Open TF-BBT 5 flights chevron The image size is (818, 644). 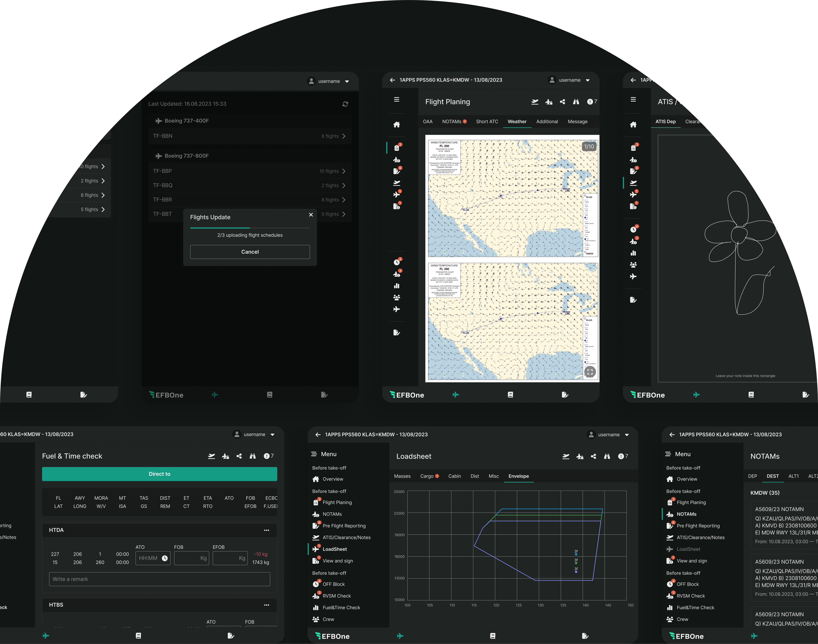[x=344, y=214]
